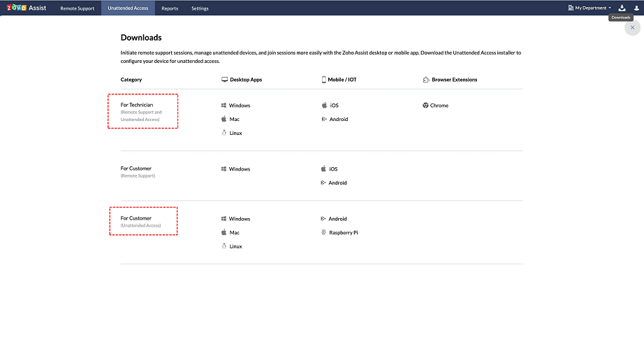Viewport: 644px width, 337px height.
Task: Download Windows installer for Customer Unattended Access
Action: coord(236,219)
